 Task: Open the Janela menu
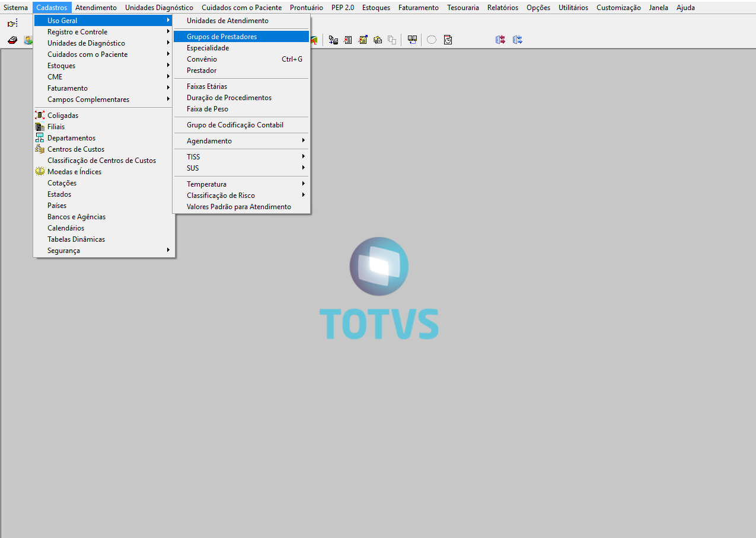659,8
